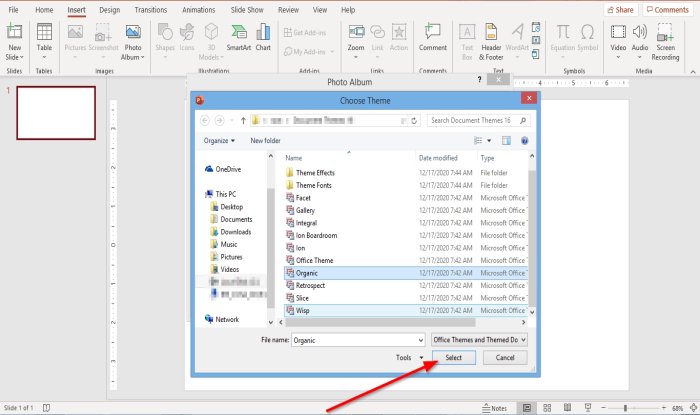
Task: Click the Photo Album icon
Action: coord(133,32)
